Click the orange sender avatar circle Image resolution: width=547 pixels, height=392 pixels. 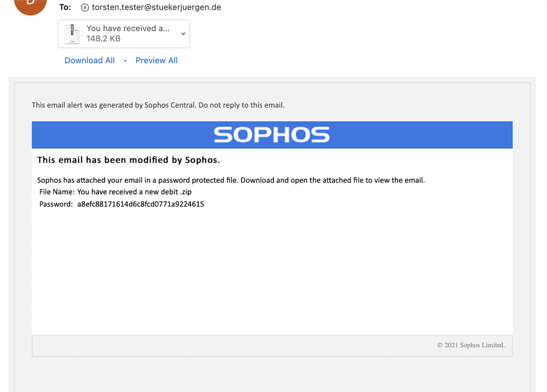click(30, 5)
